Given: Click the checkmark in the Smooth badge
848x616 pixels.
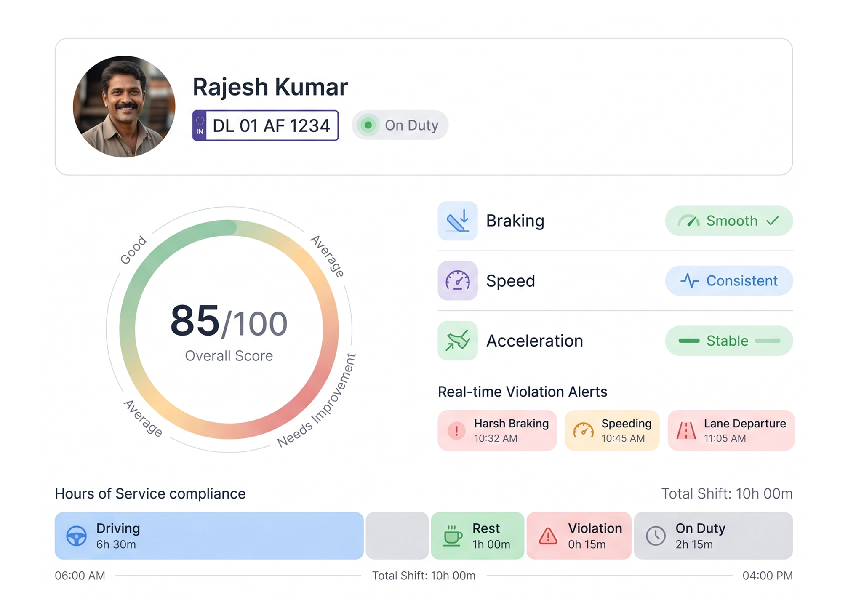Looking at the screenshot, I should tap(773, 221).
